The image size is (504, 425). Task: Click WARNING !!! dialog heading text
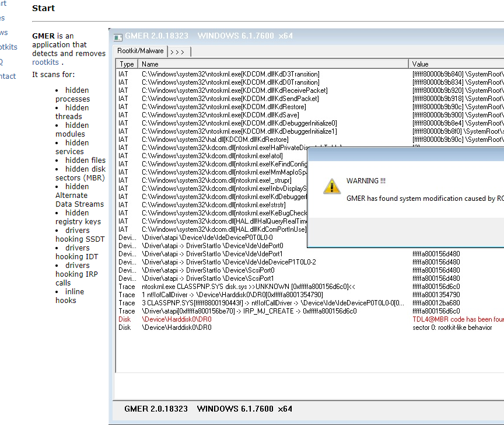coord(366,181)
